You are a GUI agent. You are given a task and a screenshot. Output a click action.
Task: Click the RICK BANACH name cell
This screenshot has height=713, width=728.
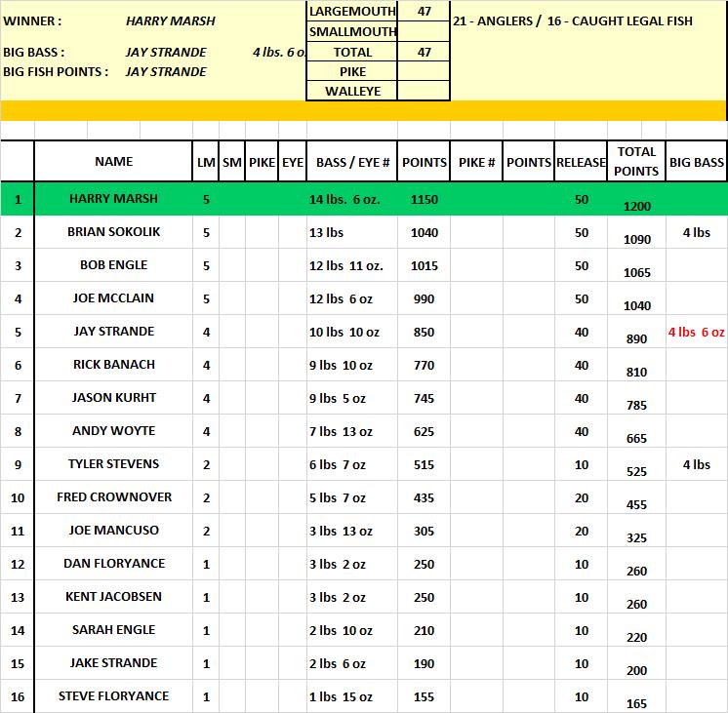point(114,365)
